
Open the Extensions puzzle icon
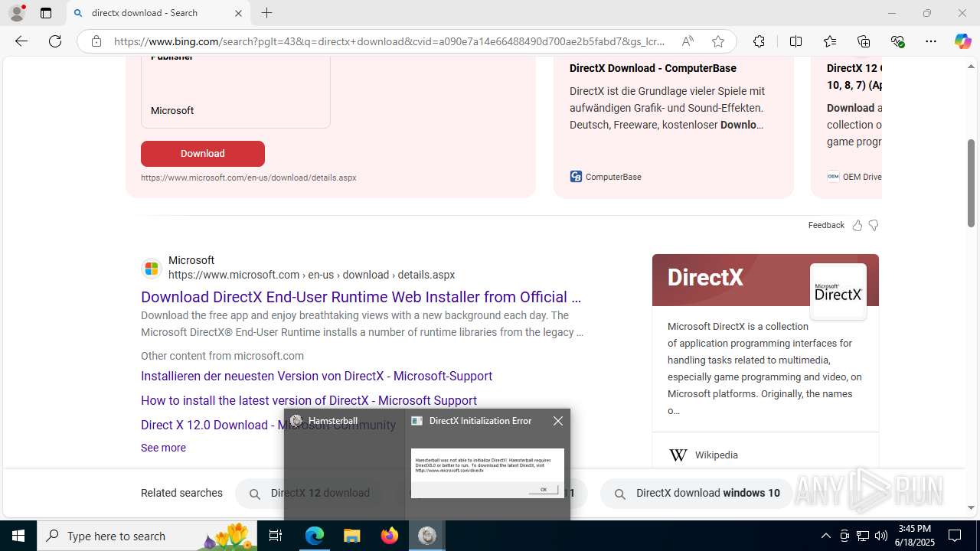tap(759, 41)
